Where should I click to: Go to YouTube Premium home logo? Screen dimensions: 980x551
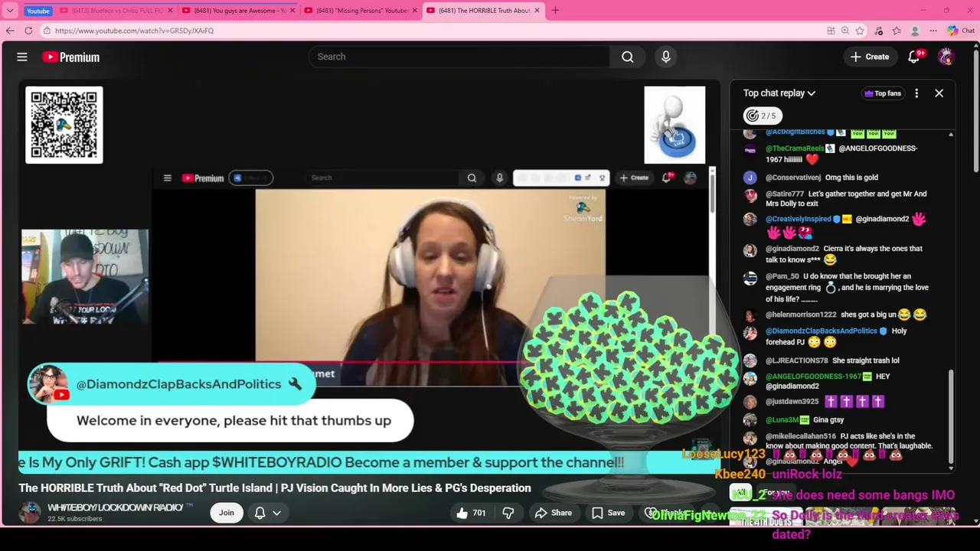[70, 57]
